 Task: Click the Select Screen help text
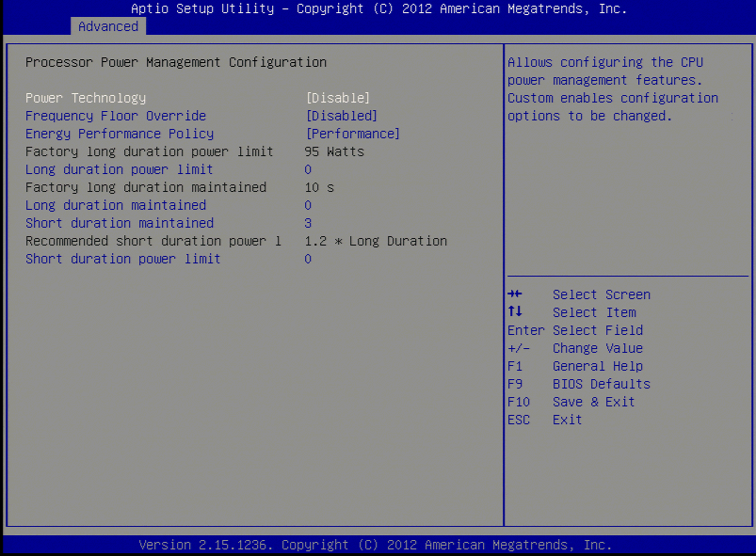click(x=602, y=294)
